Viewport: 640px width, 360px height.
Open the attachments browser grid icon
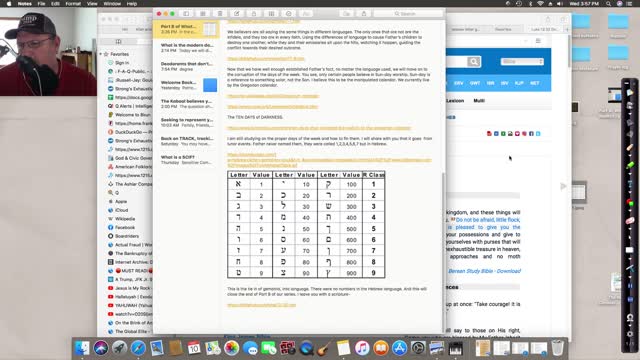pos(203,13)
